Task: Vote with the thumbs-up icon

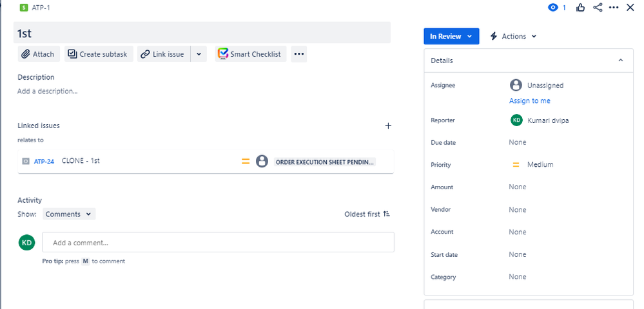Action: point(580,7)
